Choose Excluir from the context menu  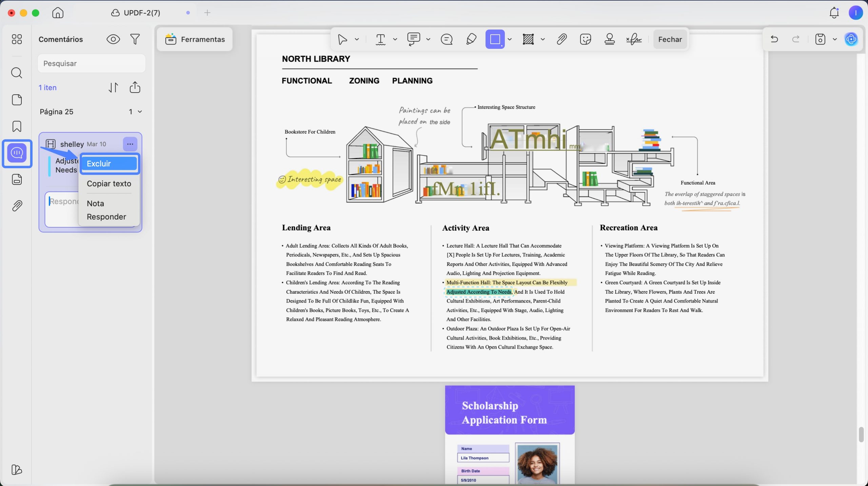pyautogui.click(x=109, y=164)
